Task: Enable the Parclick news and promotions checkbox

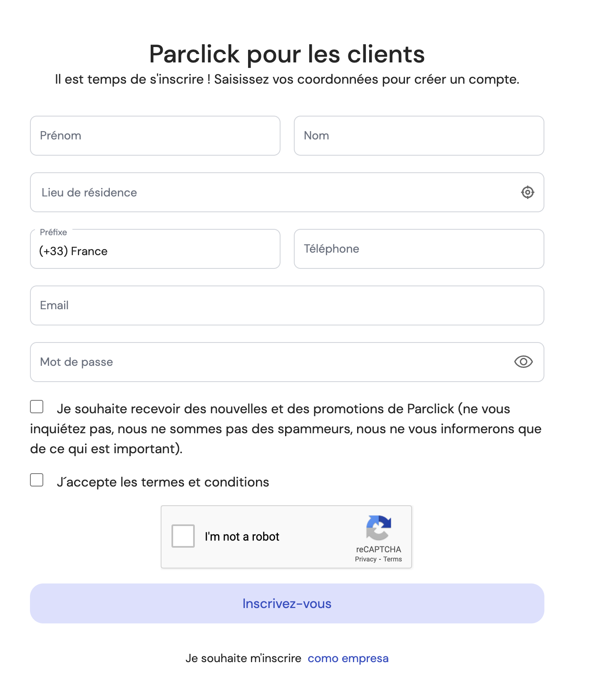Action: [x=37, y=407]
